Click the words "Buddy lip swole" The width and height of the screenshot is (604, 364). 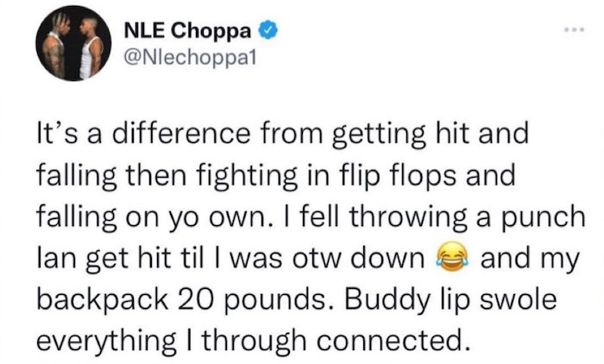pos(450,300)
